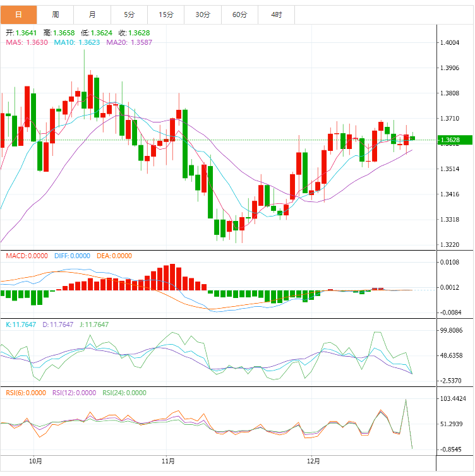Click the 1.3906 price axis label

[450, 68]
